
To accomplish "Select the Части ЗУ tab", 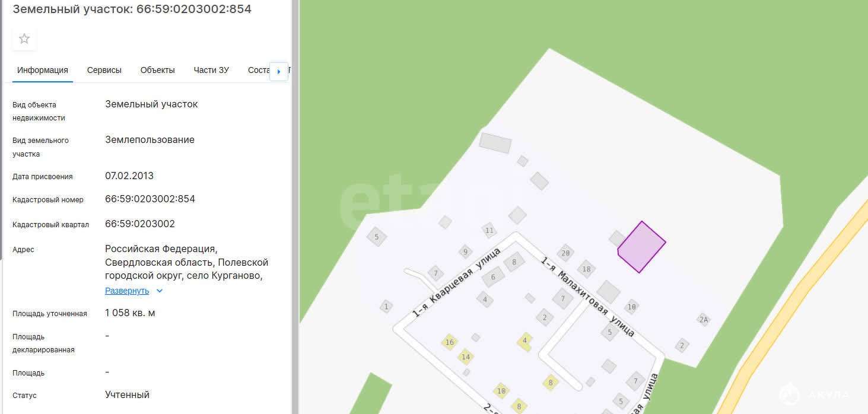I will 211,70.
